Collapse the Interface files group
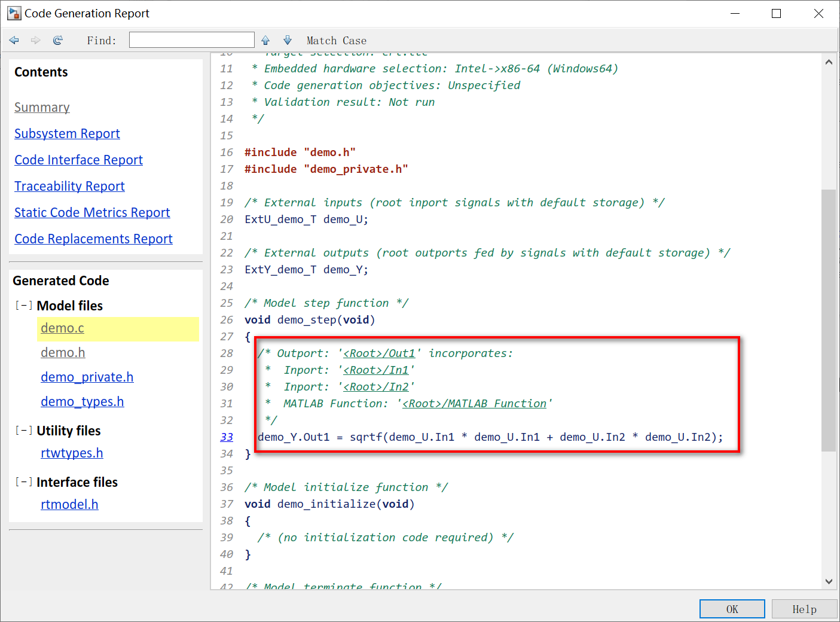The height and width of the screenshot is (622, 840). click(x=24, y=482)
